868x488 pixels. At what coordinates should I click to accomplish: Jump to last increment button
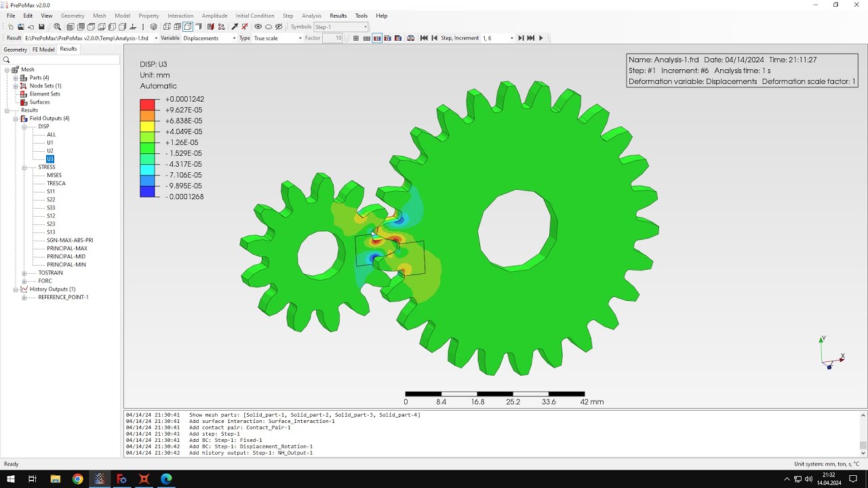[530, 38]
